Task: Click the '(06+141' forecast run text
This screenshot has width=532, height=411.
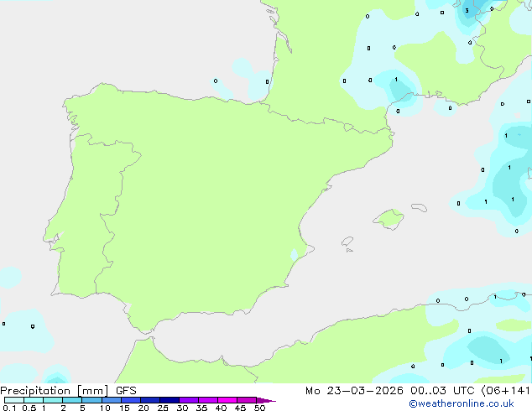Action: pos(505,391)
